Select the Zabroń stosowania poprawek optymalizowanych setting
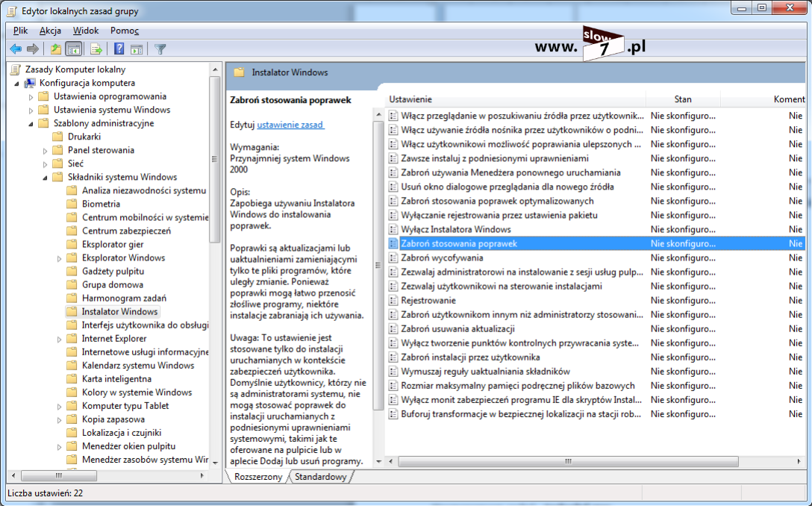The image size is (812, 506). [x=497, y=201]
